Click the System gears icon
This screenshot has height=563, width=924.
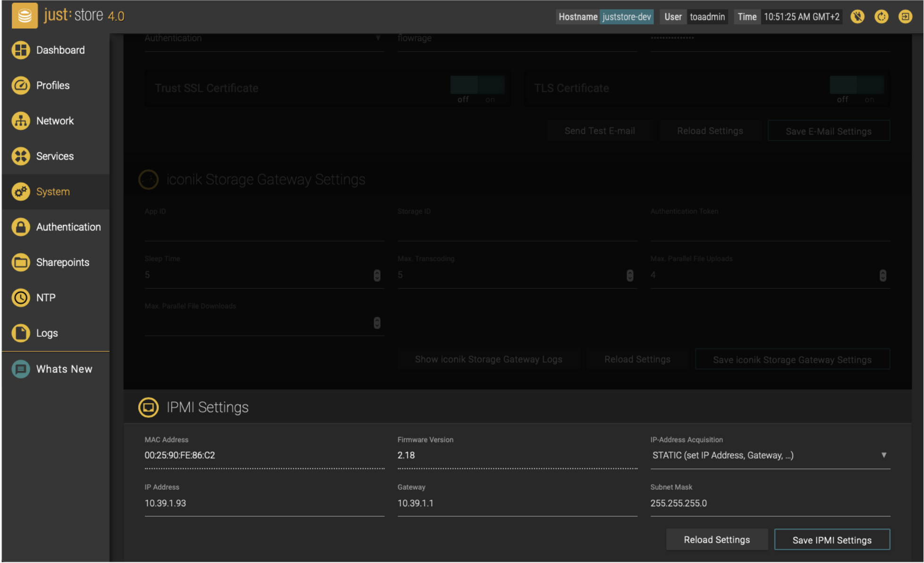point(21,192)
